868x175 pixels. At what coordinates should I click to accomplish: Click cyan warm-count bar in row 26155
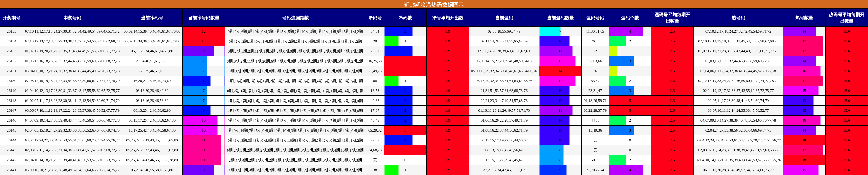pyautogui.click(x=550, y=31)
